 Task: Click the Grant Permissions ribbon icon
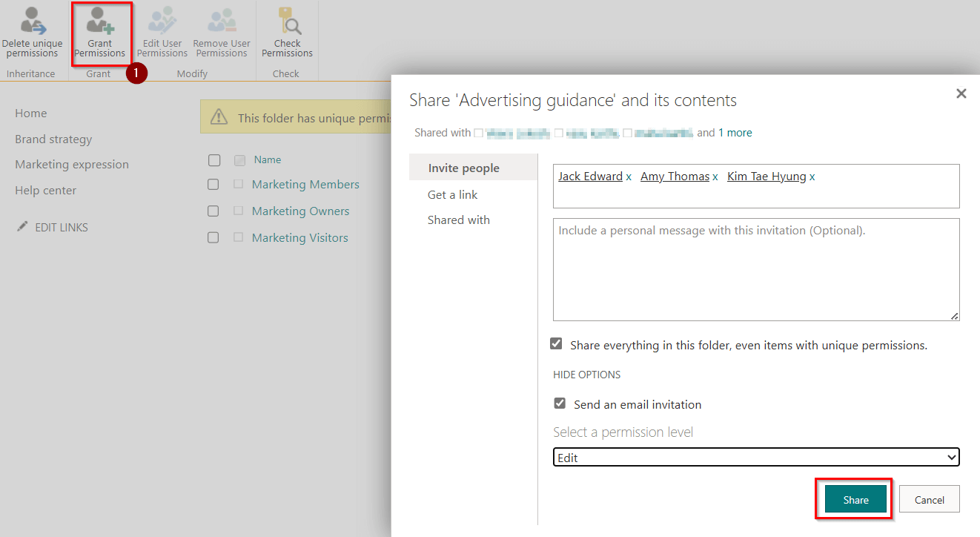click(x=100, y=21)
